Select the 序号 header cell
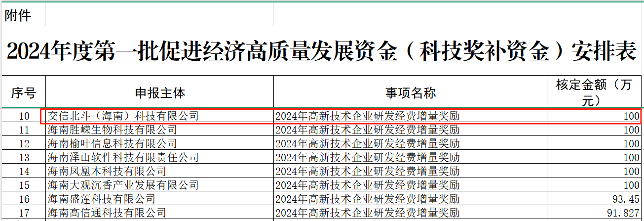Viewport: 644px width, 221px height. point(23,92)
